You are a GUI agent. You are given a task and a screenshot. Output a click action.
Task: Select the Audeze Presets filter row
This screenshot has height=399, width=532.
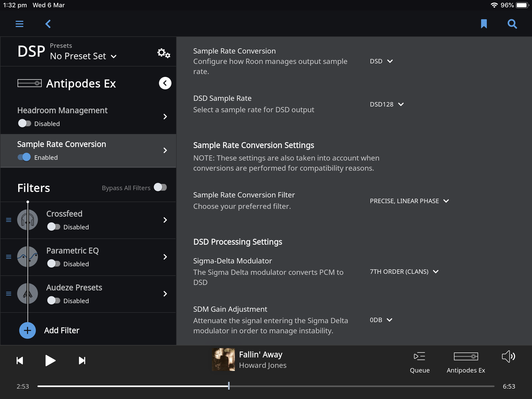88,294
